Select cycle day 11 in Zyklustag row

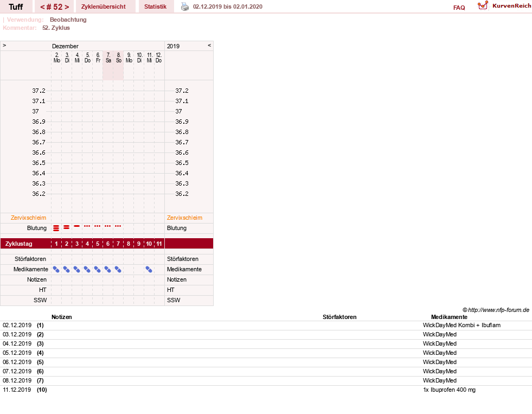pyautogui.click(x=159, y=244)
